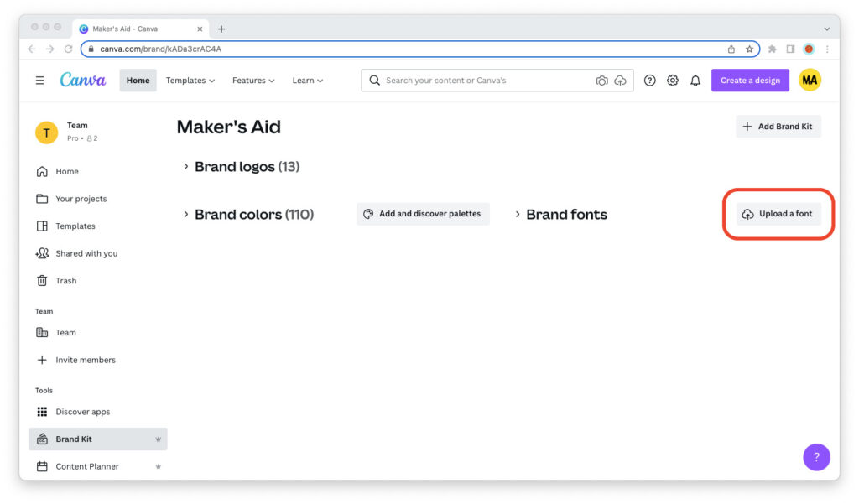Click the camera search icon
859x504 pixels.
tap(601, 81)
